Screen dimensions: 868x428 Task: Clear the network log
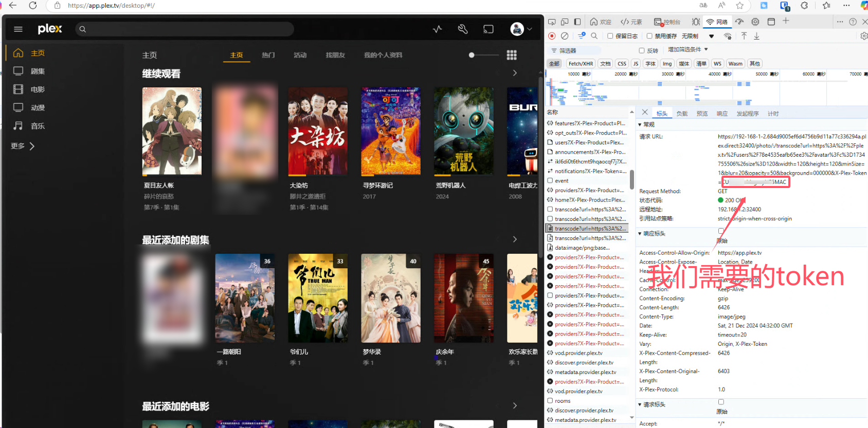tap(565, 36)
